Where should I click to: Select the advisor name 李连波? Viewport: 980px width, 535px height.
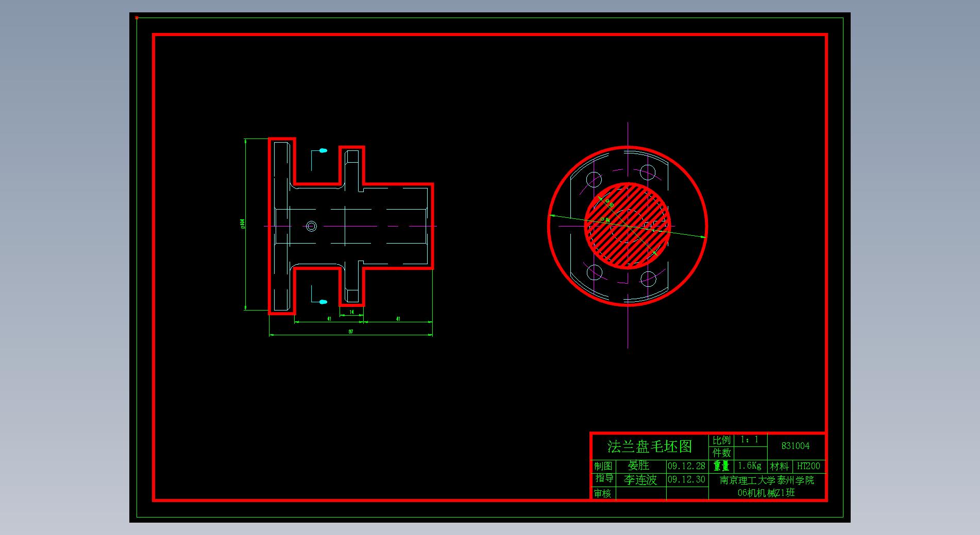(x=640, y=480)
